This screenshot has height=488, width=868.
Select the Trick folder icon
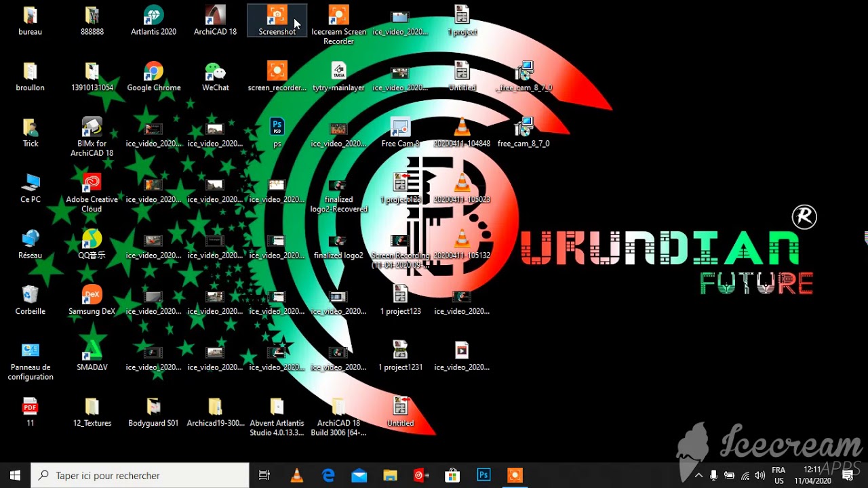click(30, 133)
